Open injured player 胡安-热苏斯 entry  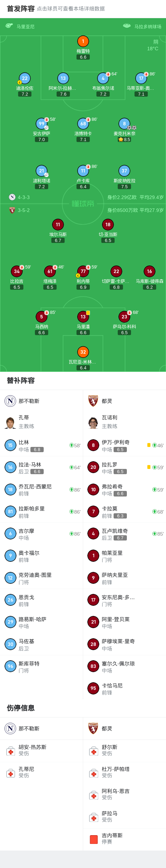(x=42, y=750)
